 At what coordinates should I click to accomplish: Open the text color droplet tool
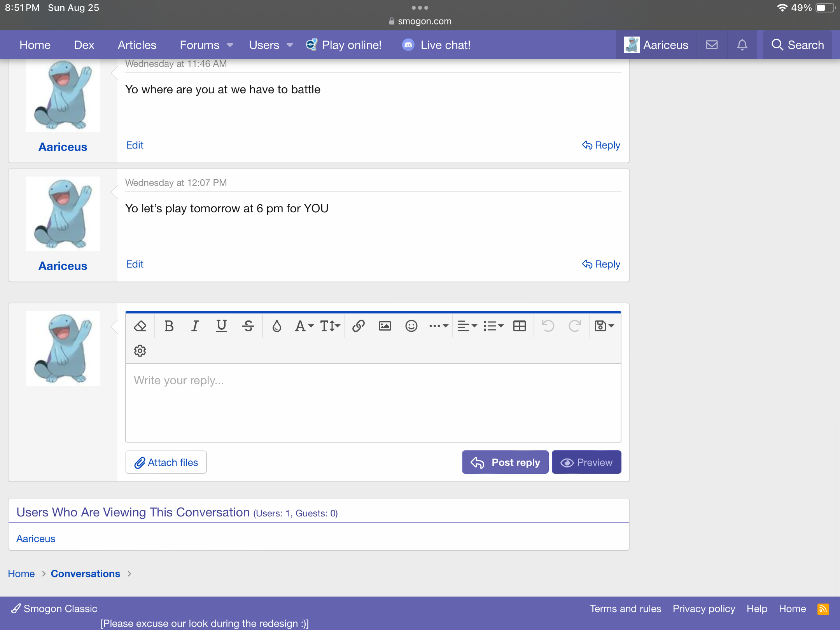pyautogui.click(x=276, y=326)
